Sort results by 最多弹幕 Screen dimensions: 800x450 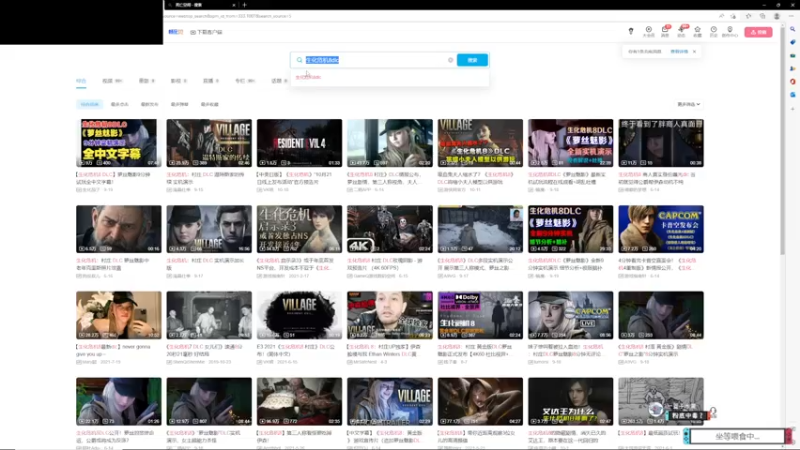coord(180,104)
